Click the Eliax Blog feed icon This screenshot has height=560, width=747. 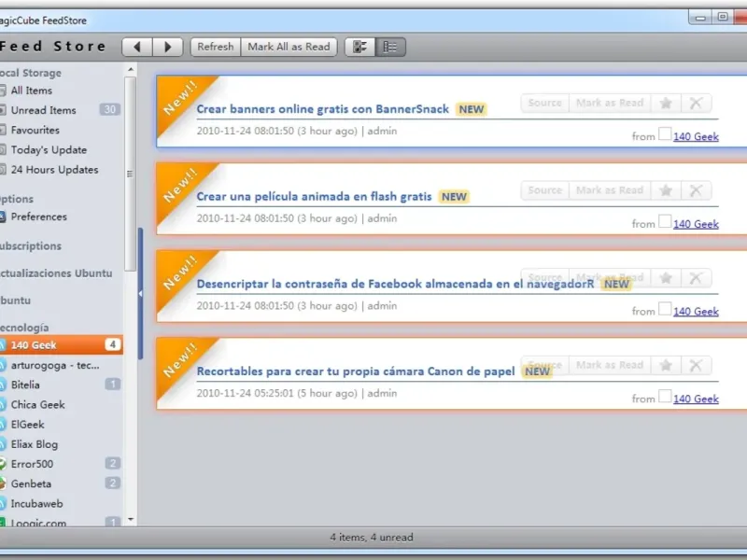coord(3,444)
